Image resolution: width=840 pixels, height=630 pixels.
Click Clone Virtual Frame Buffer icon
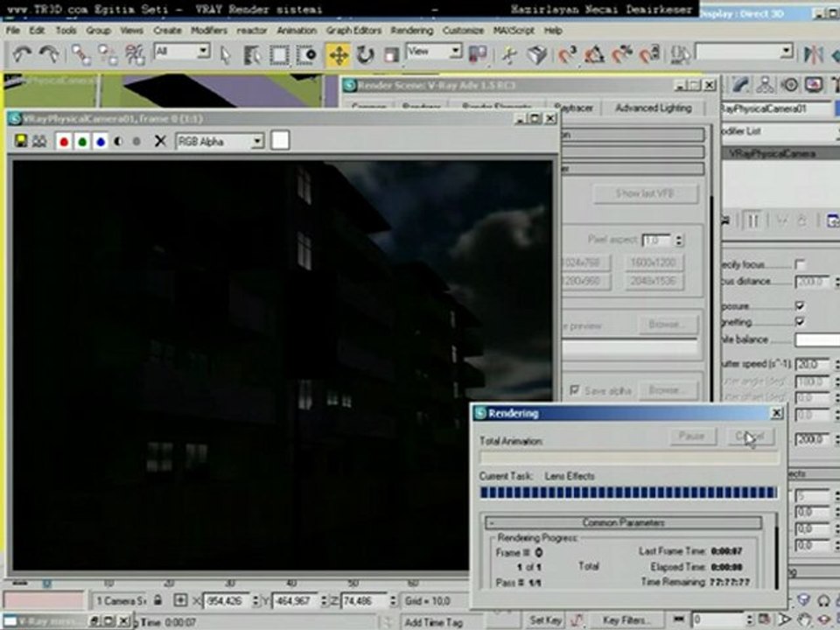[39, 141]
